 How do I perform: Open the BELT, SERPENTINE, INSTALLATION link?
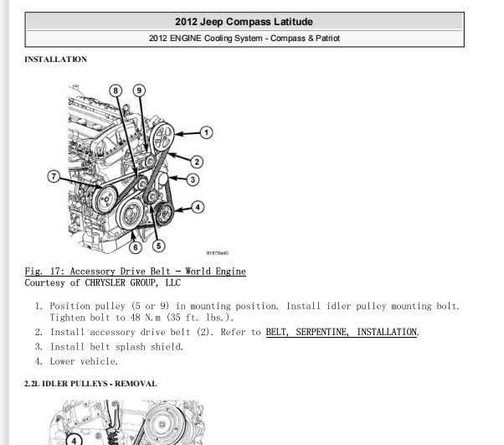pos(342,332)
